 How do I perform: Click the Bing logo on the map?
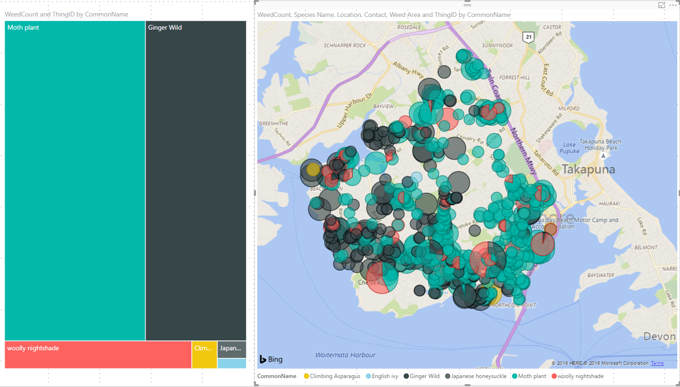[x=271, y=359]
